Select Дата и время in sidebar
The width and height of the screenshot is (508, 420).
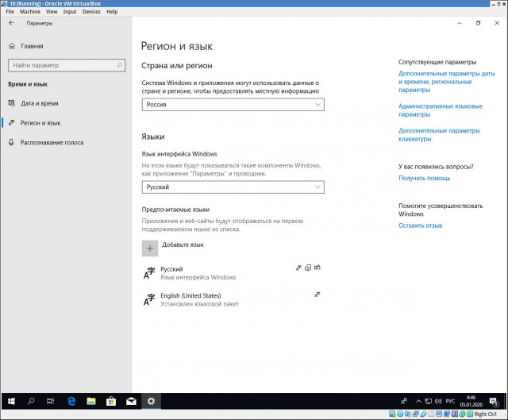(40, 103)
